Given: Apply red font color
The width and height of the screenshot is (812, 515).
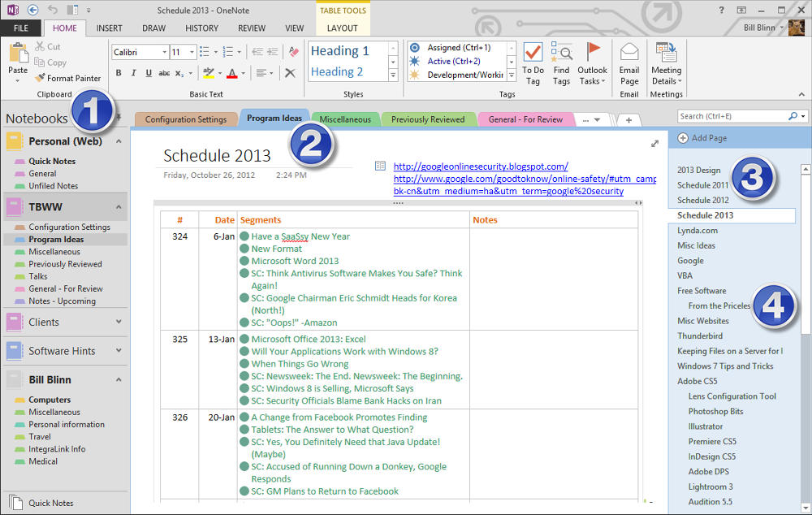Looking at the screenshot, I should [232, 73].
